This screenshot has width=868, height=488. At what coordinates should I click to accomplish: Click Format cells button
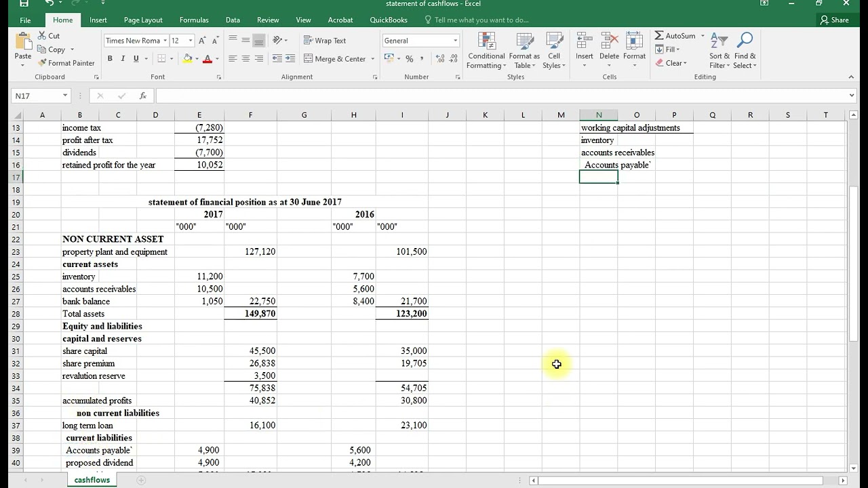pyautogui.click(x=634, y=50)
